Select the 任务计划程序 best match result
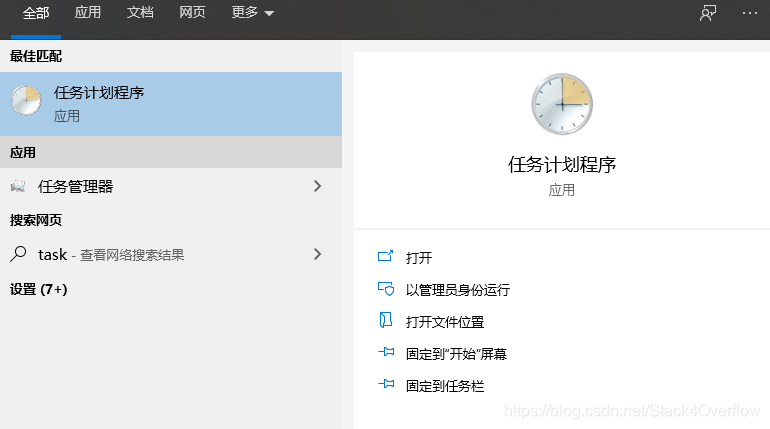Viewport: 770px width, 429px height. [x=171, y=104]
